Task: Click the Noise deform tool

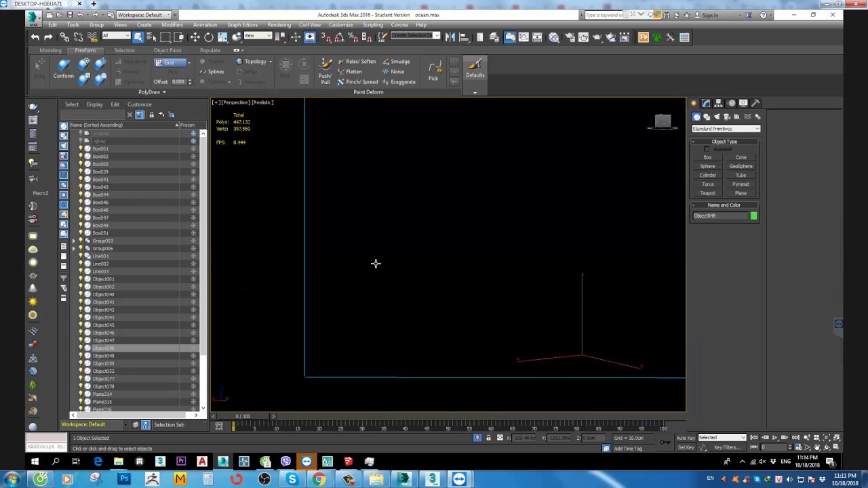Action: [393, 72]
